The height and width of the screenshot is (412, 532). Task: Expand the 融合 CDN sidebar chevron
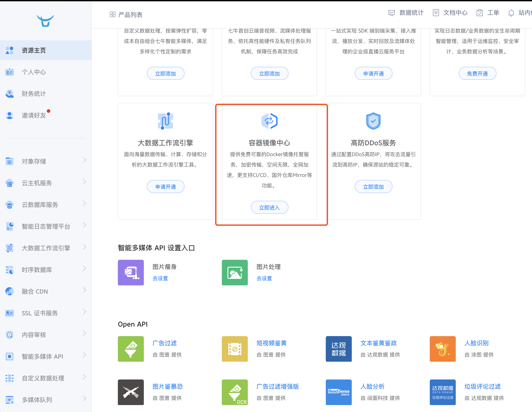click(84, 290)
